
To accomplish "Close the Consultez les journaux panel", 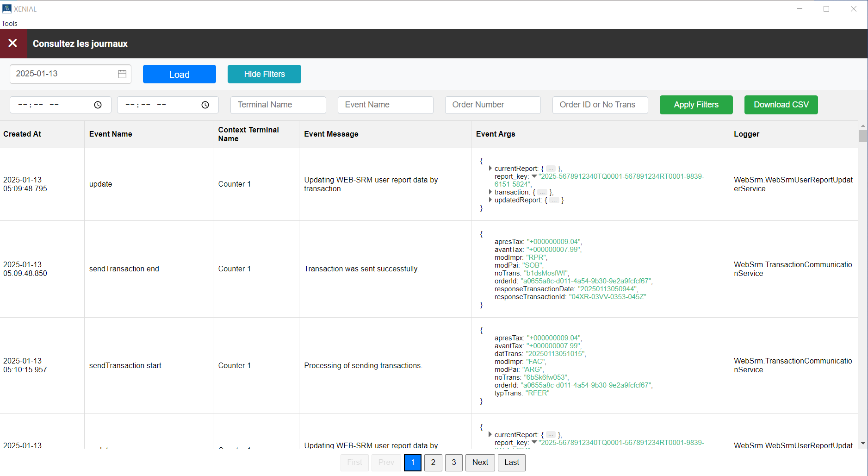I will (13, 43).
